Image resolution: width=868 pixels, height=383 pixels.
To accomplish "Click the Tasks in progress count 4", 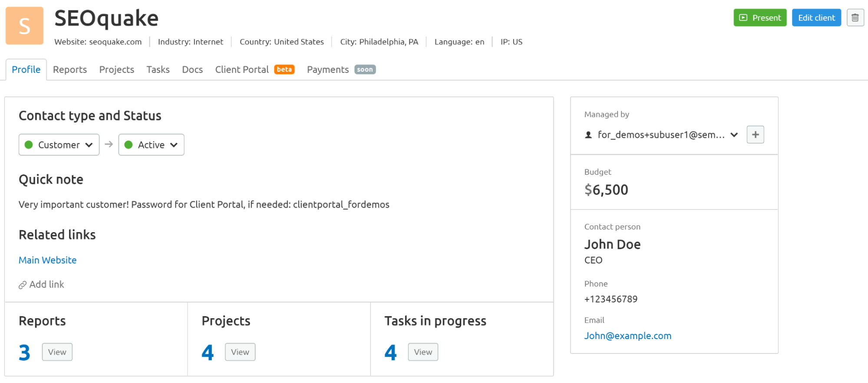I will 390,353.
